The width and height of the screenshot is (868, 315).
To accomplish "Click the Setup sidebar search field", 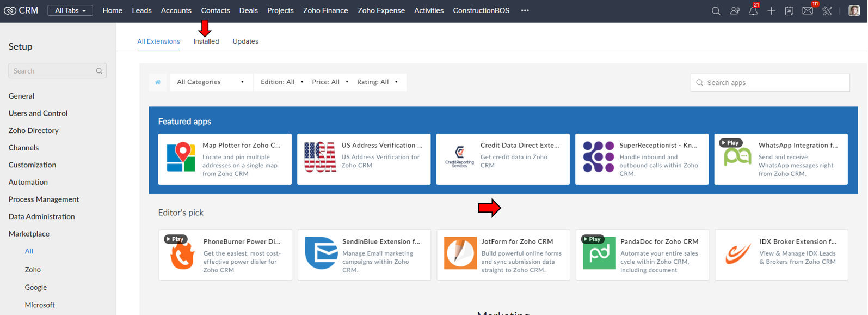I will click(57, 71).
